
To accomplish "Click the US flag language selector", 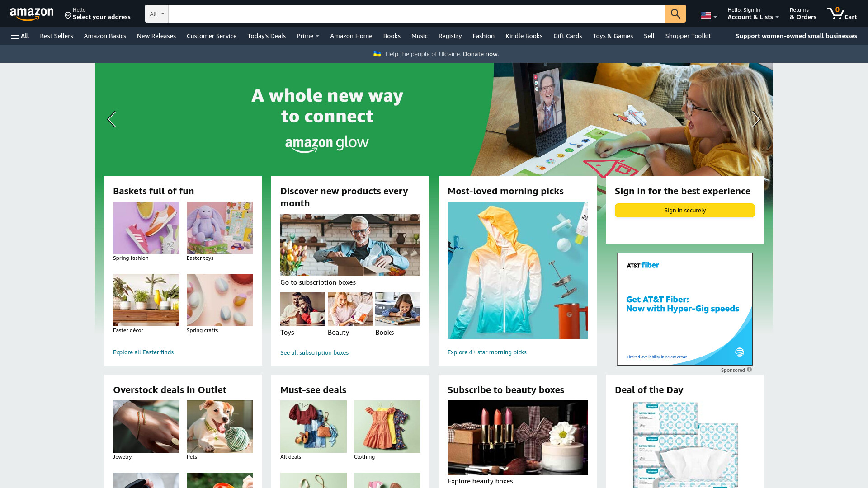I will click(x=708, y=15).
